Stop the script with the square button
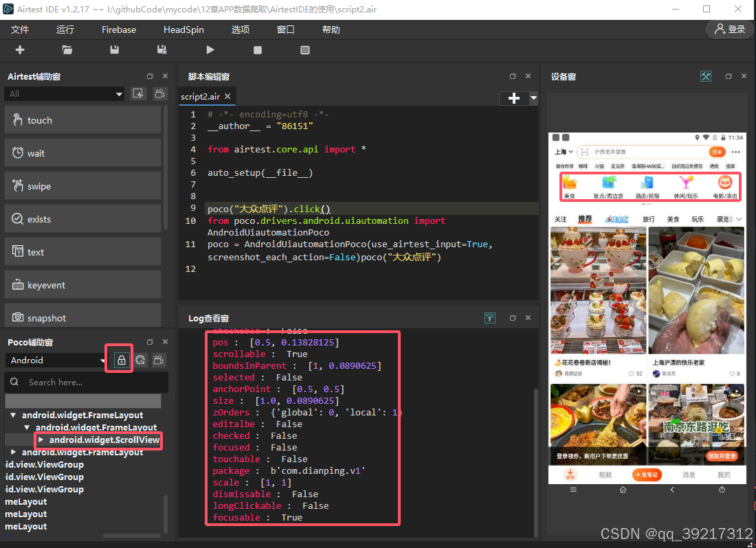Viewport: 756px width, 548px height. click(258, 50)
